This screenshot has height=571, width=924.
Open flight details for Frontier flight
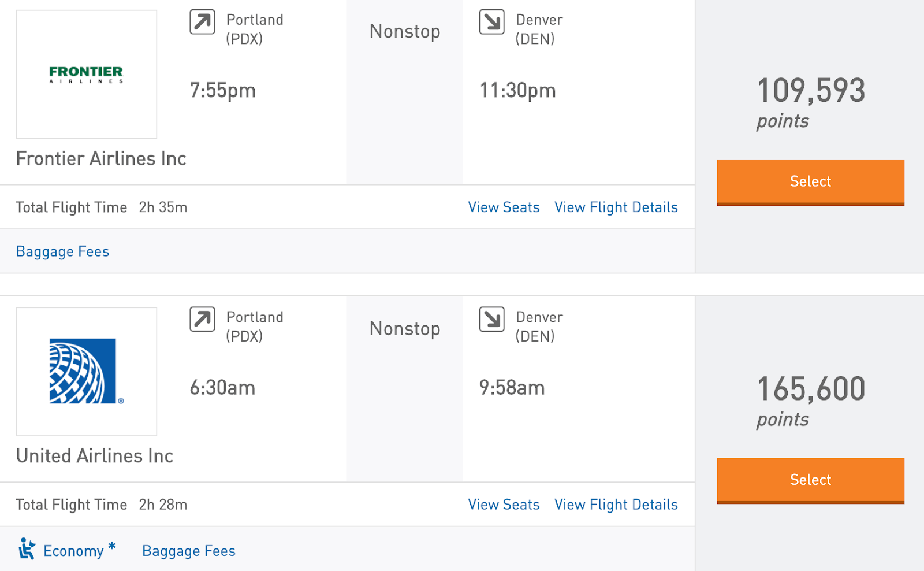point(616,207)
